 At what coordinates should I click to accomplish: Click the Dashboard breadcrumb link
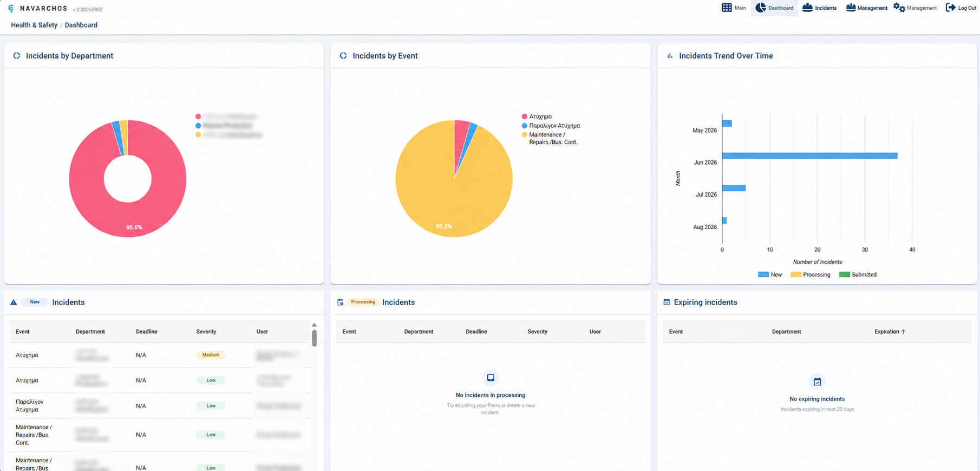[x=81, y=25]
